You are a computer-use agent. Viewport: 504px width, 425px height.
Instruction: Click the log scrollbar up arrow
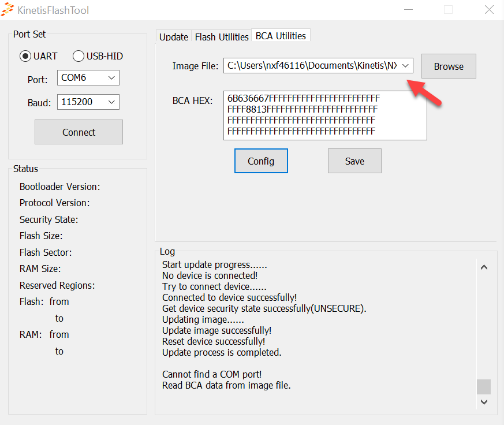click(x=484, y=267)
